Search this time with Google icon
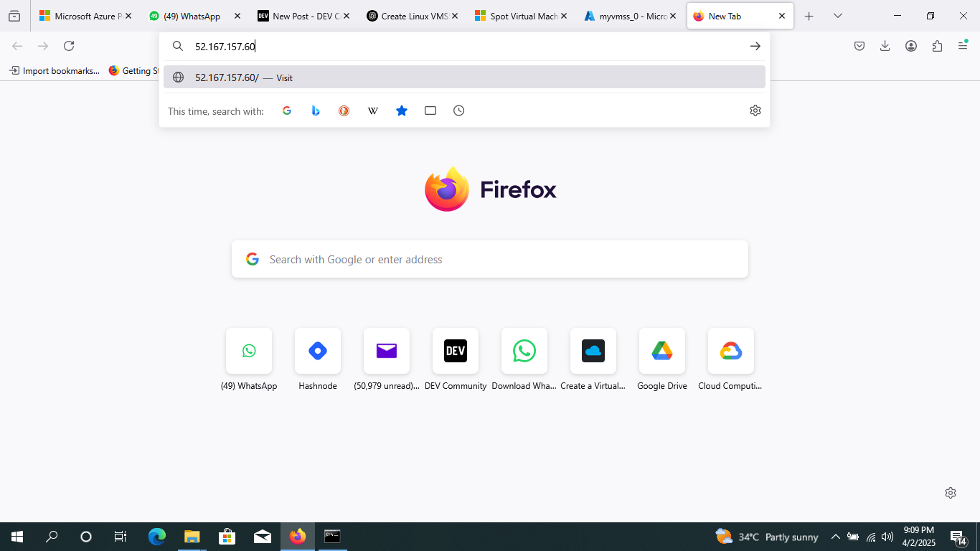Screen dimensions: 980x551 click(x=287, y=110)
